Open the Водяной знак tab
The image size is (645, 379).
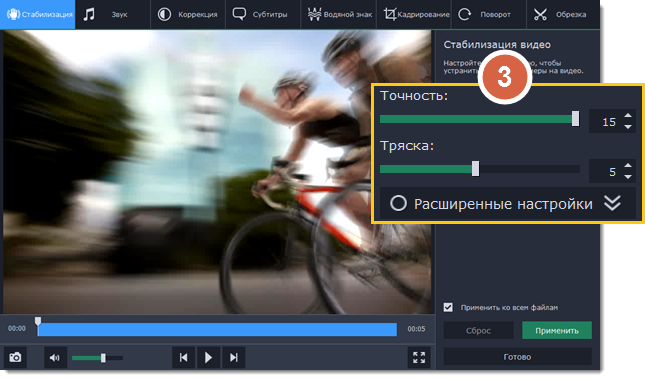click(339, 14)
